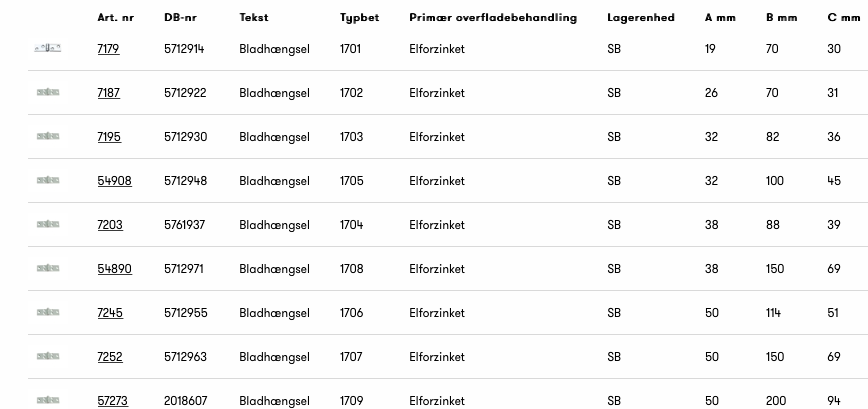Viewport: 868px width, 409px height.
Task: Click product thumbnail for article 7203
Action: [x=48, y=224]
